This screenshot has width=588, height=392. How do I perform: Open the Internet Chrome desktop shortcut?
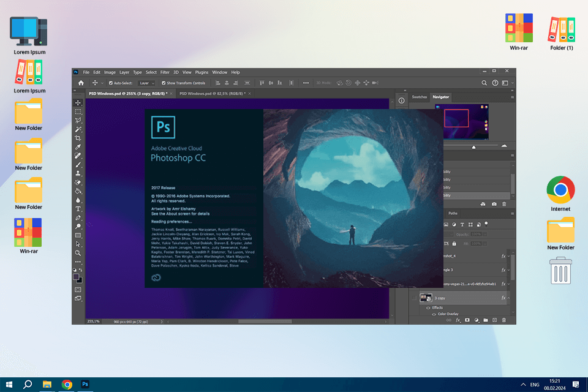[560, 194]
